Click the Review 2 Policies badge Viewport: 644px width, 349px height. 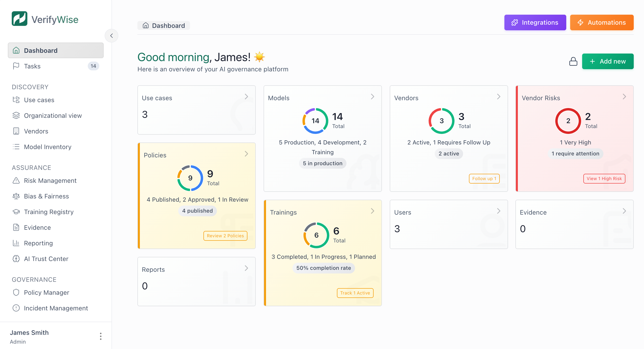225,236
